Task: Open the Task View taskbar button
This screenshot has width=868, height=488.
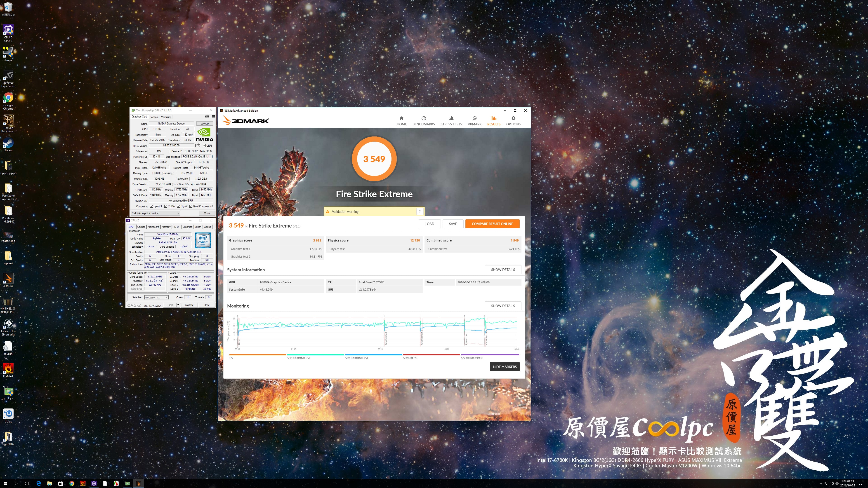Action: (27, 483)
